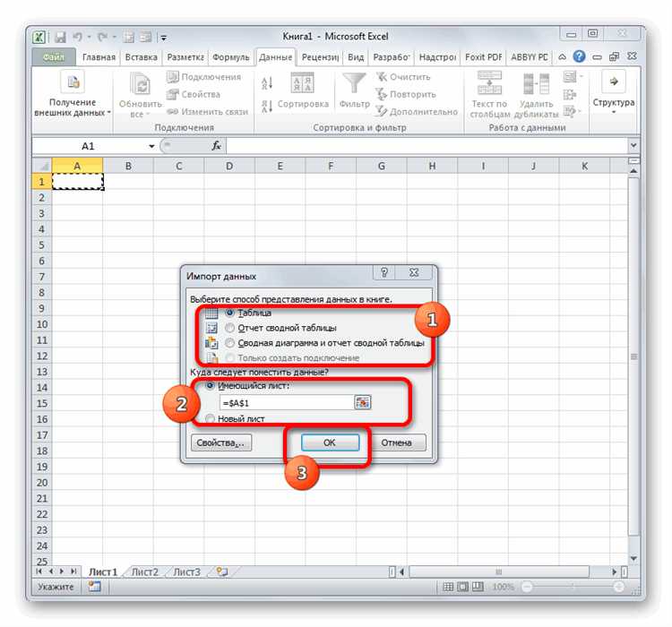Click the Undo icon in quick access toolbar
672x627 pixels.
[x=78, y=38]
